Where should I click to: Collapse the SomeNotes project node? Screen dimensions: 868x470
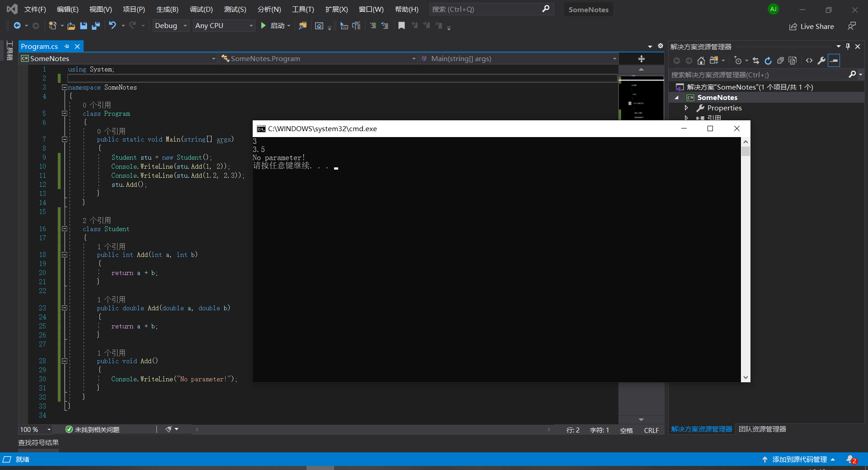click(677, 98)
